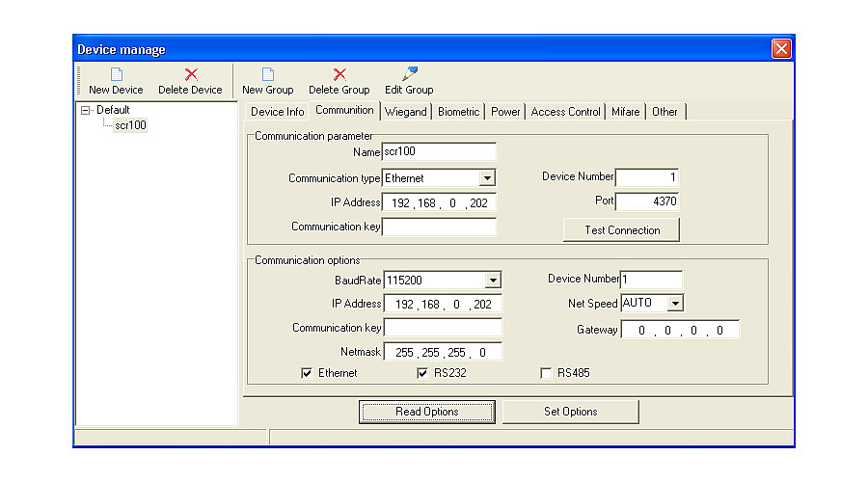Click the Port input field
This screenshot has height=482, width=868.
[646, 201]
